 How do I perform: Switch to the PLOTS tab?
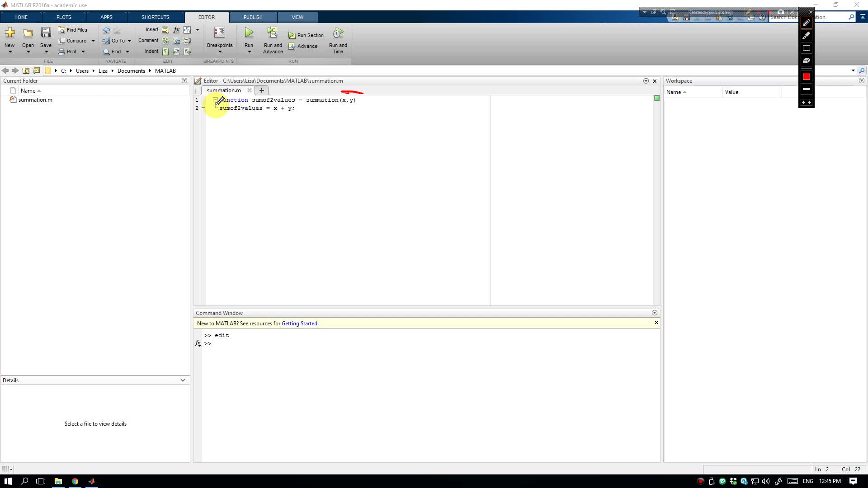(64, 17)
